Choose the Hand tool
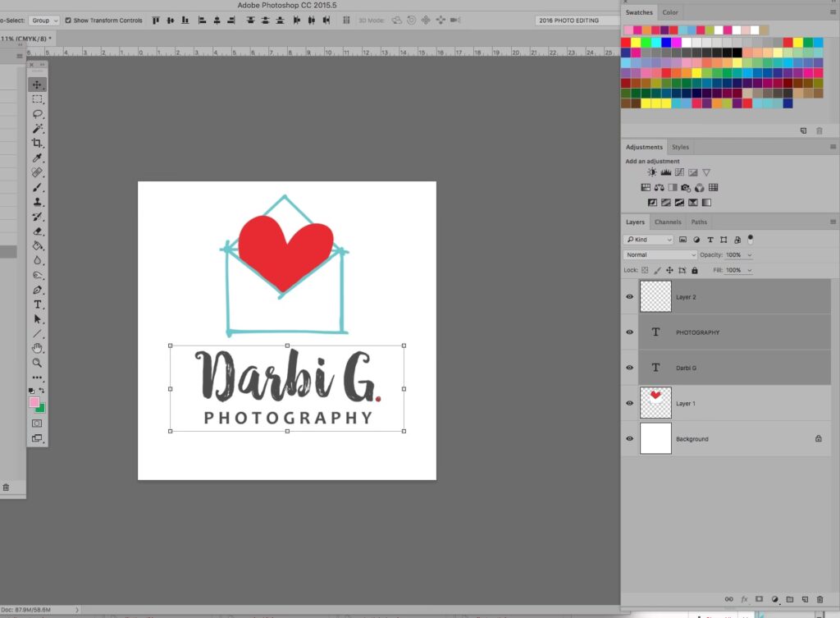Viewport: 840px width, 618px height. coord(38,348)
